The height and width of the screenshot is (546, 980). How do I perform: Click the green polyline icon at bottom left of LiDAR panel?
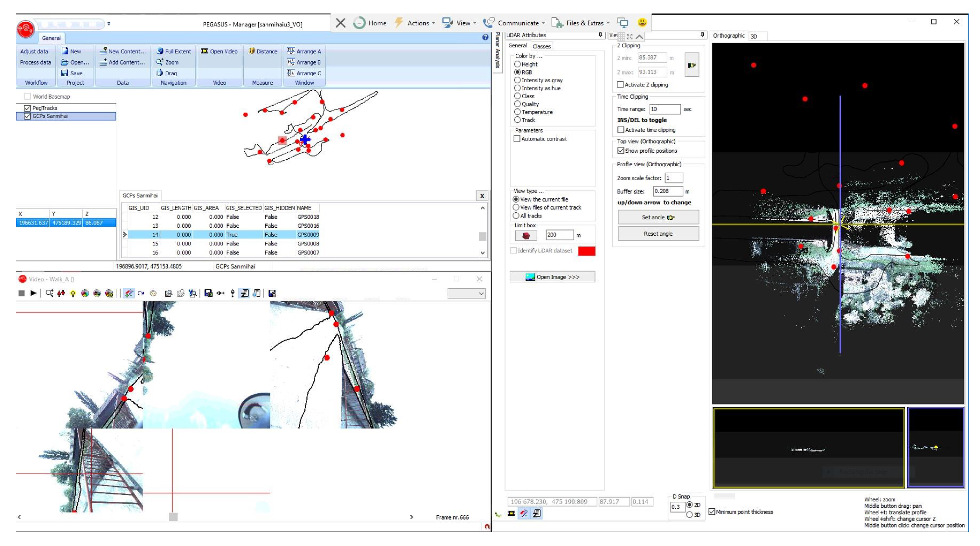(498, 515)
